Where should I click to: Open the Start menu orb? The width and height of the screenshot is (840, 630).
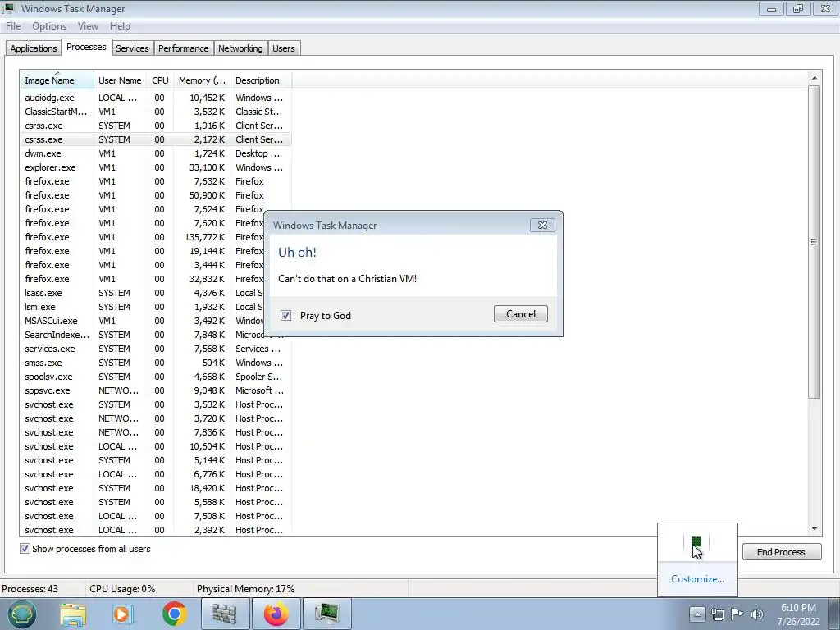pyautogui.click(x=21, y=614)
